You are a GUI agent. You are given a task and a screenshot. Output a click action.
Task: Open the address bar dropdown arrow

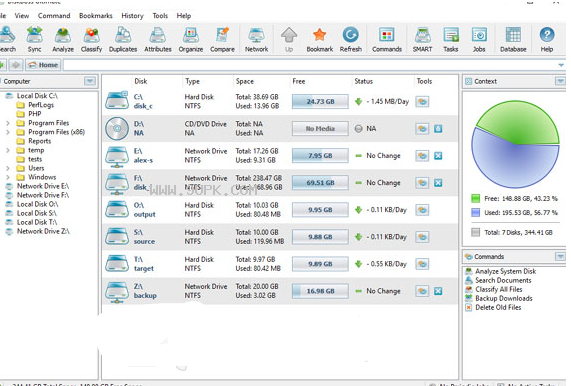click(x=561, y=65)
